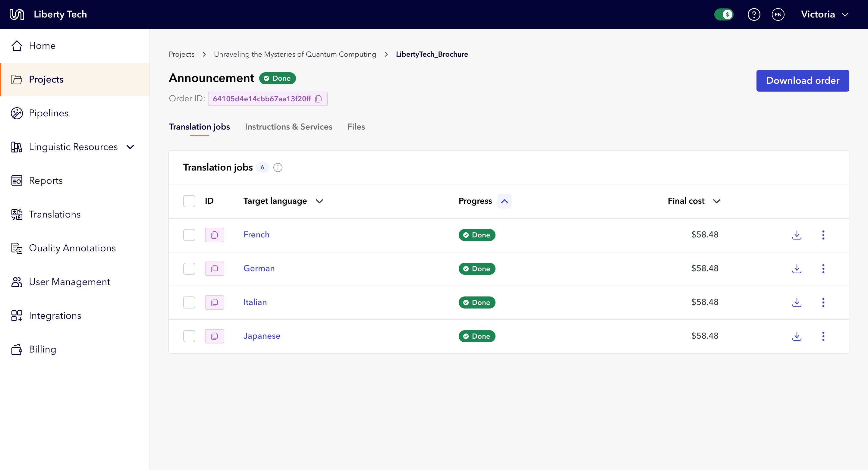The width and height of the screenshot is (868, 470).
Task: Expand Linguistic Resources chevron
Action: [x=130, y=147]
